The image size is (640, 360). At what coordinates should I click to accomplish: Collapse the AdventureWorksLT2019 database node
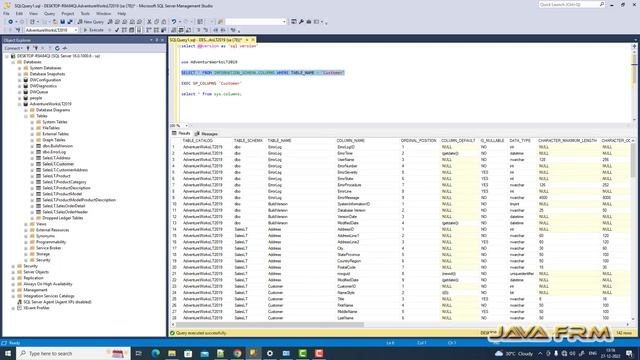pyautogui.click(x=20, y=104)
